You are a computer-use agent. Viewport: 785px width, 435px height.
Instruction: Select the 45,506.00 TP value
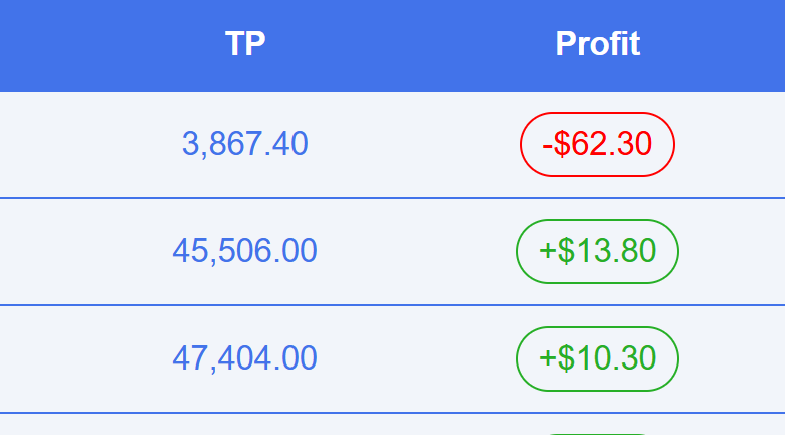[x=245, y=250]
